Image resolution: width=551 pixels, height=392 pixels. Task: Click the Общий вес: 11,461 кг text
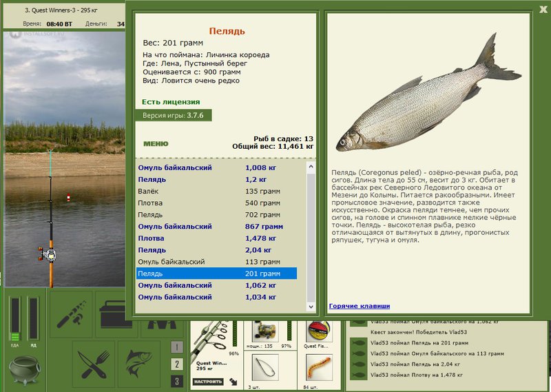click(273, 146)
